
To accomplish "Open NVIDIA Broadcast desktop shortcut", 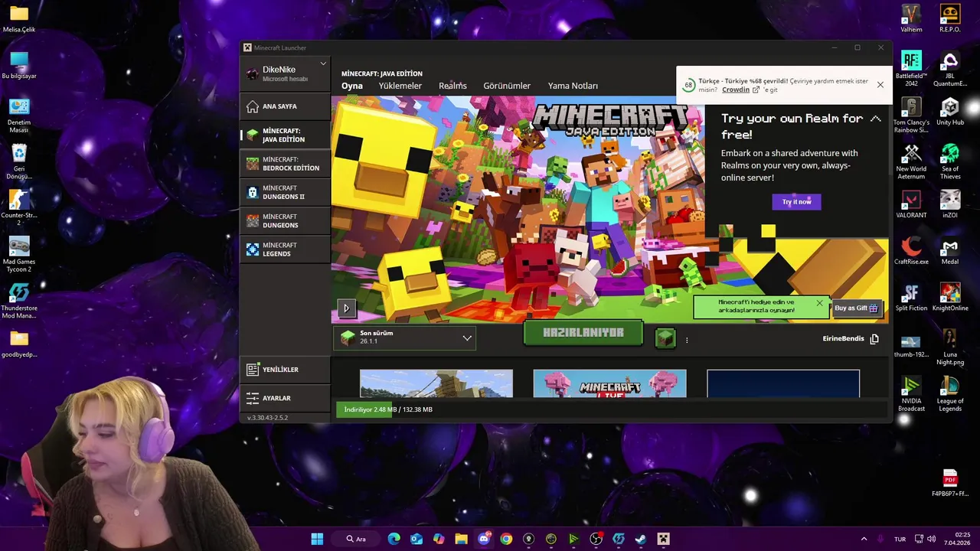I will 911,393.
